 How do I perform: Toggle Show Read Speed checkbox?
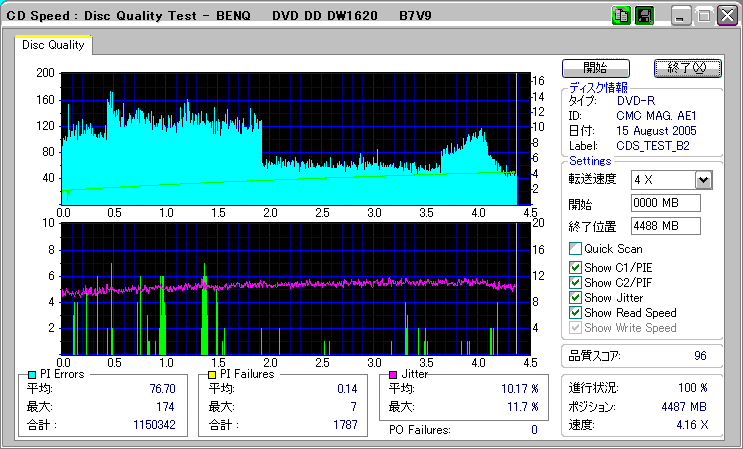click(x=575, y=313)
